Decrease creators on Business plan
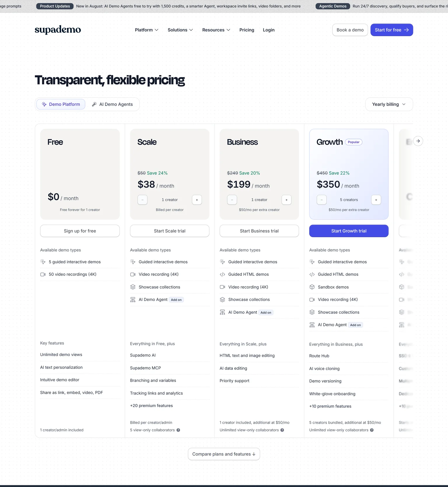This screenshot has width=448, height=487. (232, 200)
